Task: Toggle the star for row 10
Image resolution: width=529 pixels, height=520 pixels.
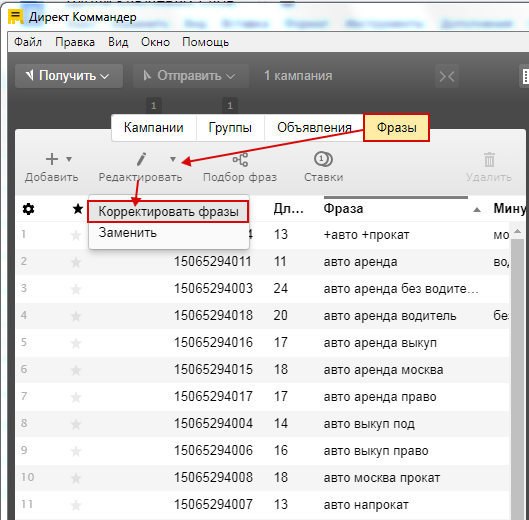Action: 76,478
